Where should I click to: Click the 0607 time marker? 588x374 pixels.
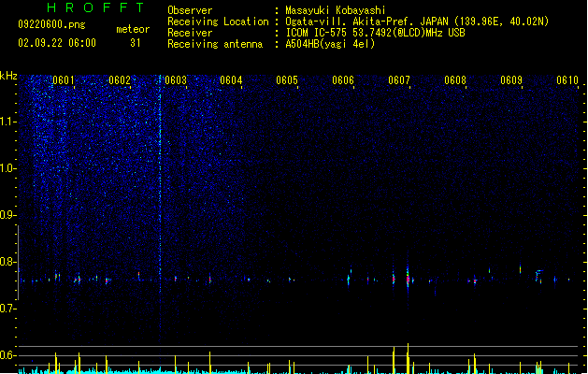click(x=399, y=80)
